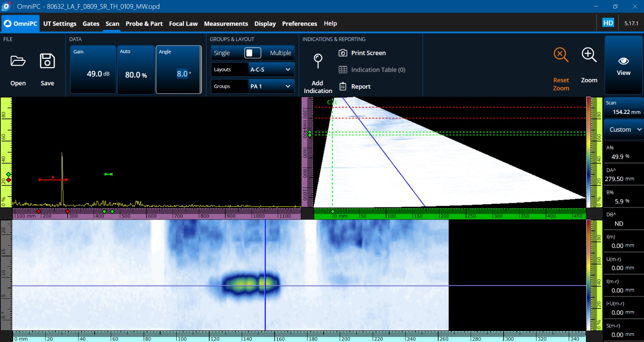The height and width of the screenshot is (342, 644).
Task: Click the Print Screen camera icon
Action: tap(343, 53)
